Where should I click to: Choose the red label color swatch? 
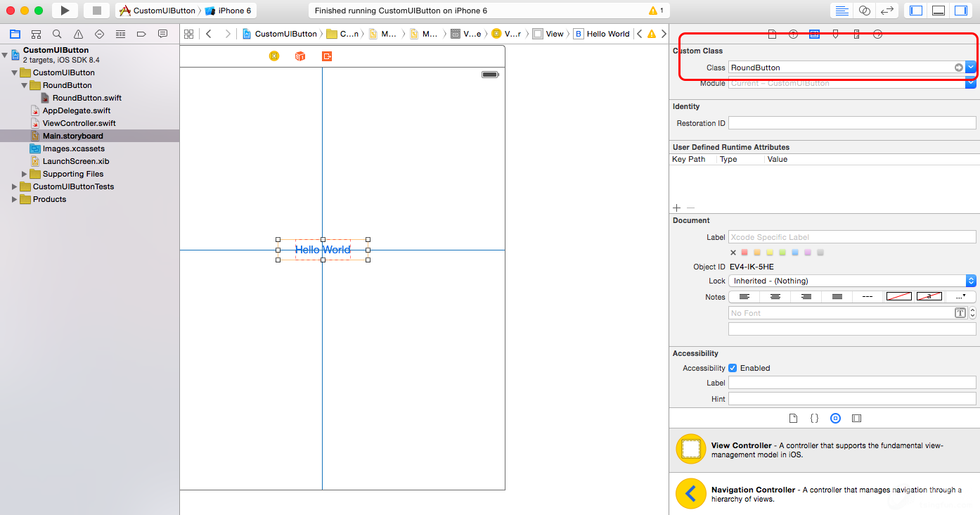click(x=744, y=253)
